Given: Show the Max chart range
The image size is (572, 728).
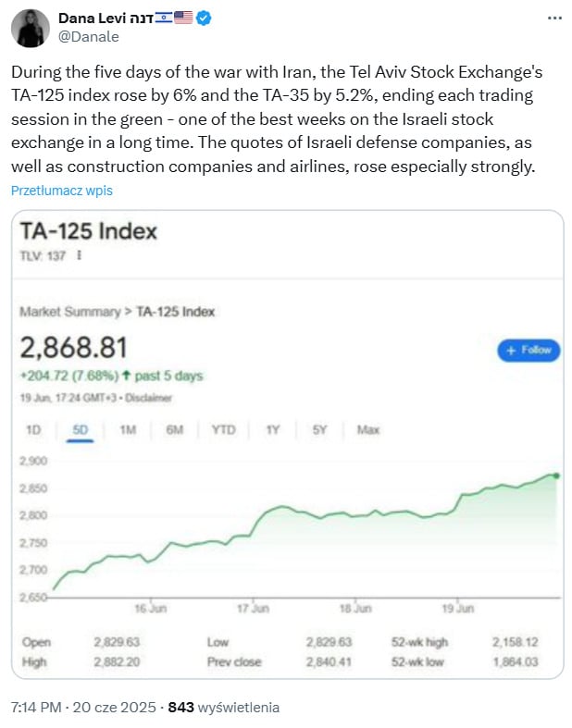Looking at the screenshot, I should tap(368, 430).
